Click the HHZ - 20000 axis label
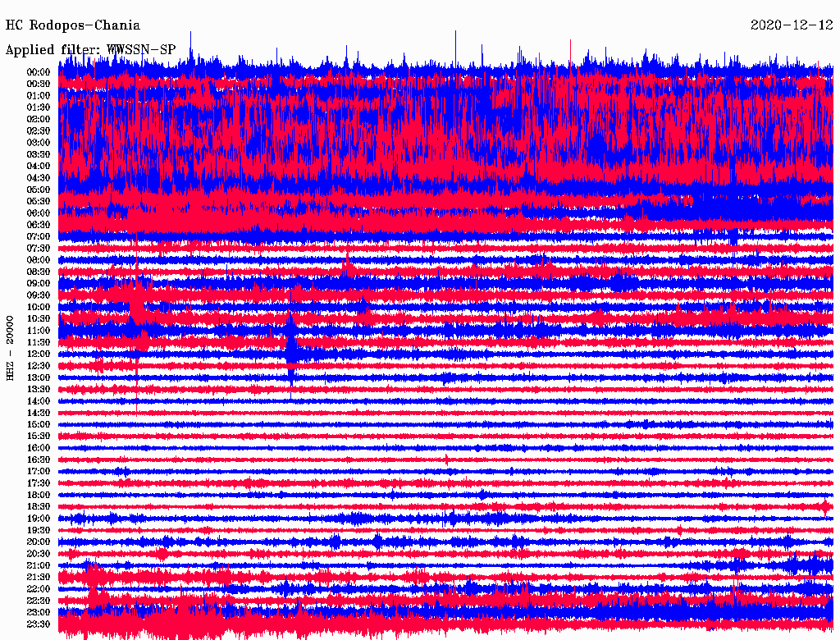The image size is (840, 640). [11, 347]
